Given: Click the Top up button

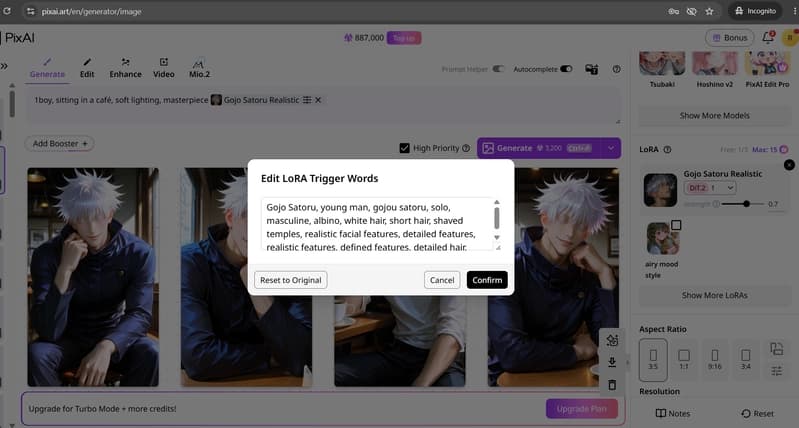Looking at the screenshot, I should [x=404, y=38].
